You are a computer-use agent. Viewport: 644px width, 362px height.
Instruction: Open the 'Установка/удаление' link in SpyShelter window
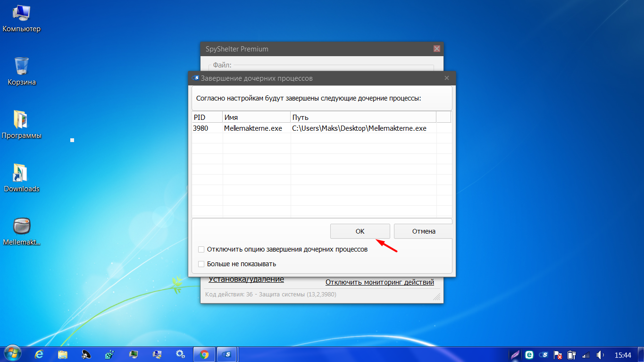click(x=246, y=279)
